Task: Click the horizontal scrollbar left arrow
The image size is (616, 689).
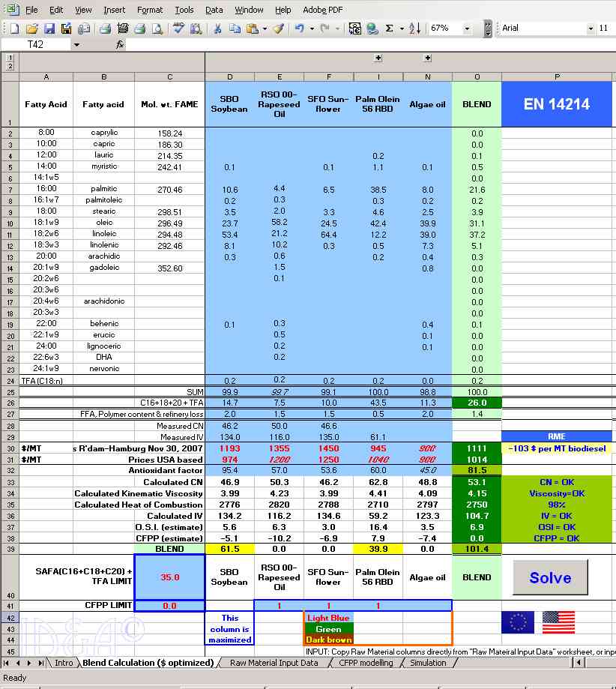Action: (579, 663)
